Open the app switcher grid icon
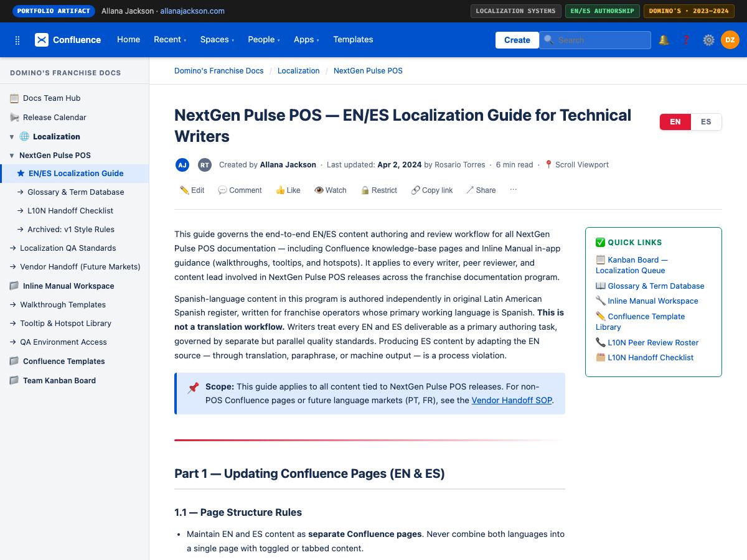Image resolution: width=747 pixels, height=560 pixels. tap(17, 40)
